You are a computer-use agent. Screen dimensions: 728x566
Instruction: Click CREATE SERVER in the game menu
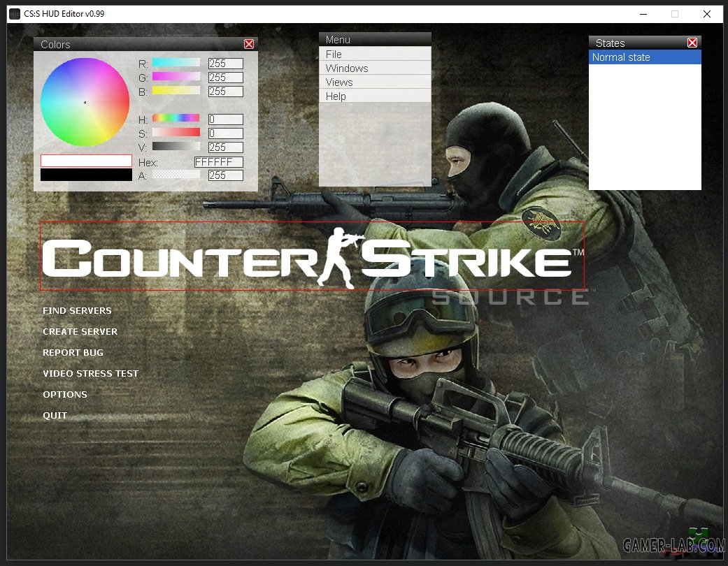[80, 331]
